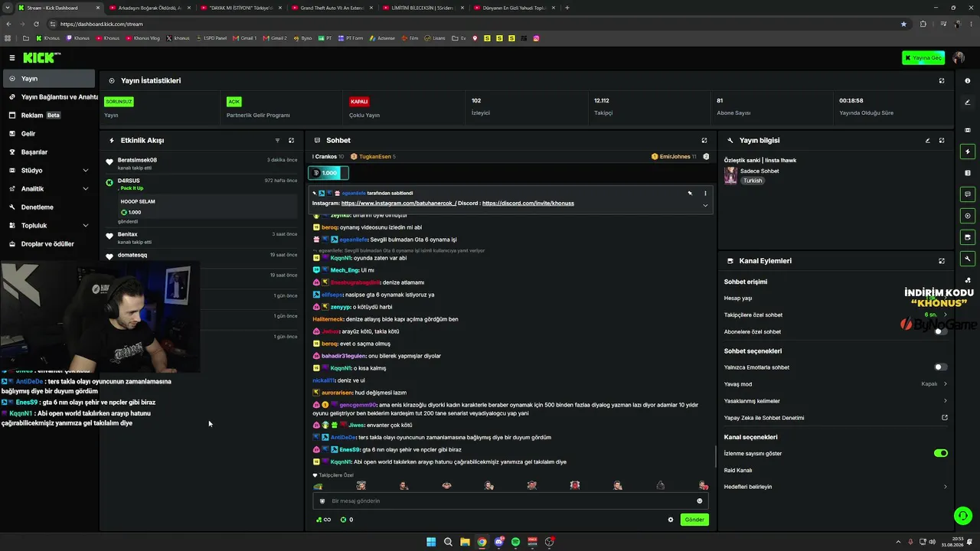
Task: Click the Sadece Sohbet category thumbnail
Action: pyautogui.click(x=730, y=176)
